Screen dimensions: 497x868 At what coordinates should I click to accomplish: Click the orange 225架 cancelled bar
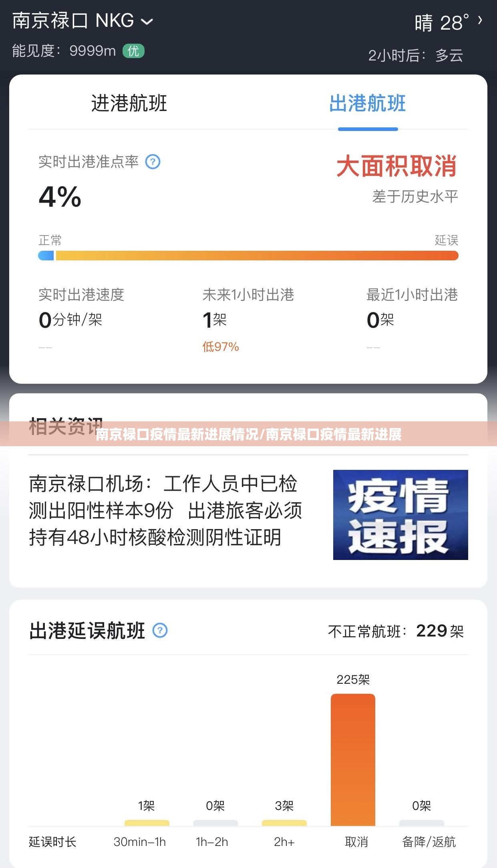click(353, 759)
